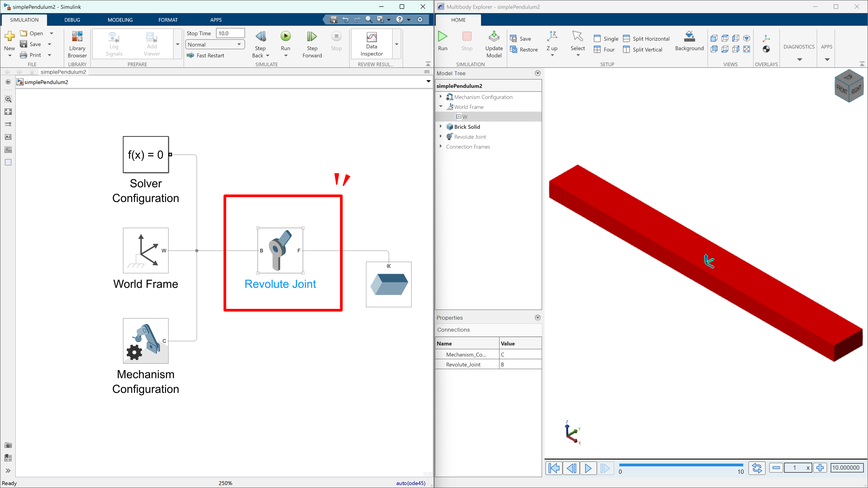Viewport: 868px width, 488px height.
Task: Click the playback timeline slider
Action: (681, 465)
